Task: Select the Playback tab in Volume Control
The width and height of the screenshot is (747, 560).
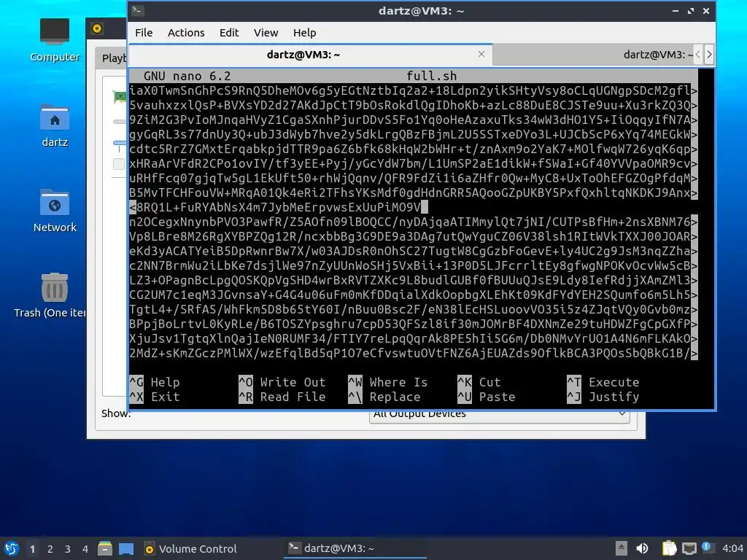Action: point(112,58)
